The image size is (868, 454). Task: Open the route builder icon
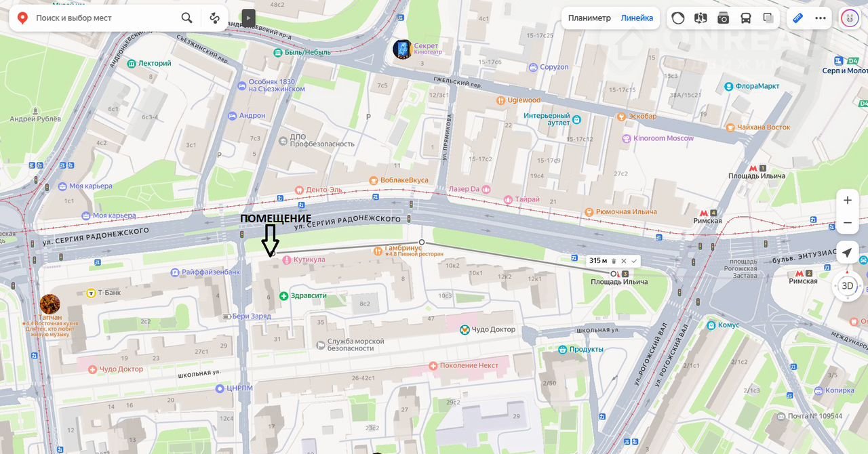coord(215,18)
